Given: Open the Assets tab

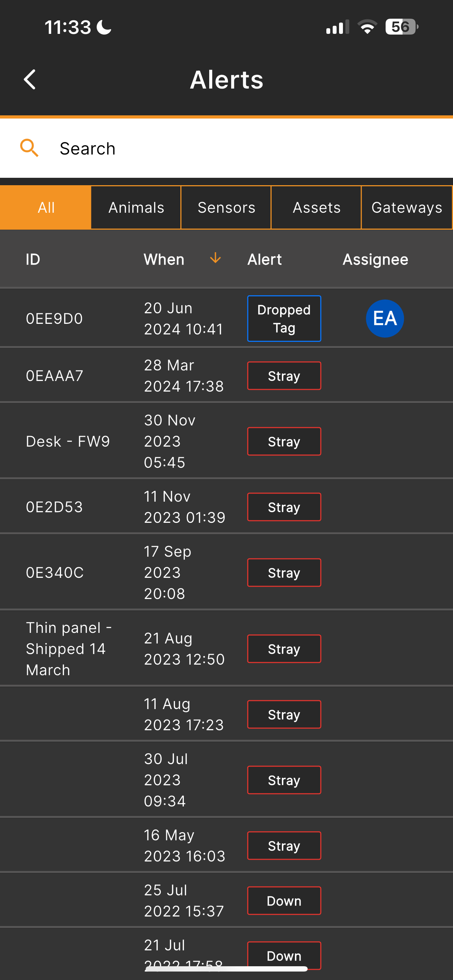Looking at the screenshot, I should coord(316,208).
